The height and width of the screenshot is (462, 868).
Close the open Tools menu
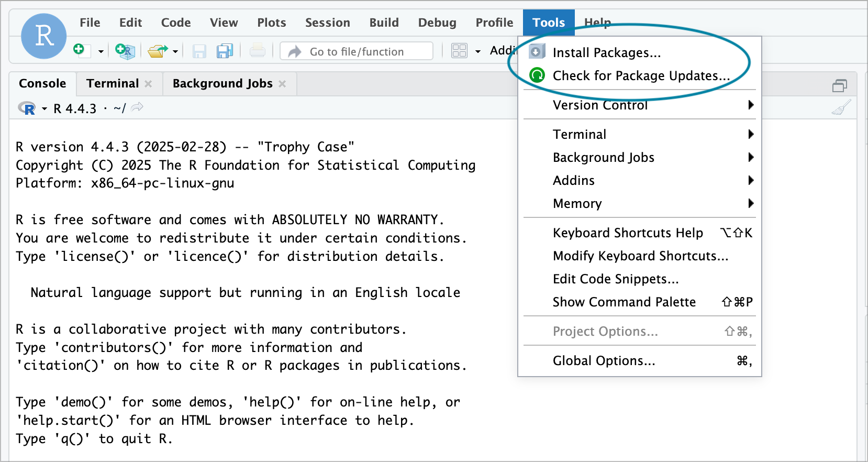click(549, 23)
